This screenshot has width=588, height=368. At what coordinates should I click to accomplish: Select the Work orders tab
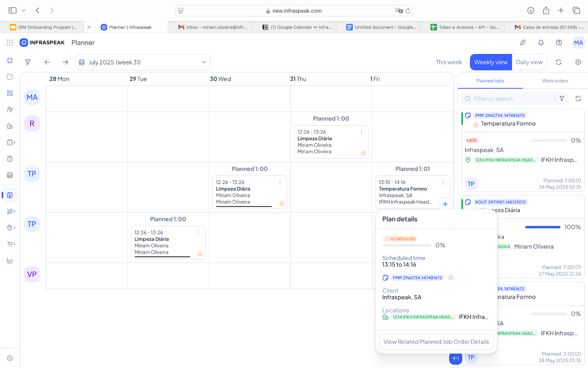555,81
